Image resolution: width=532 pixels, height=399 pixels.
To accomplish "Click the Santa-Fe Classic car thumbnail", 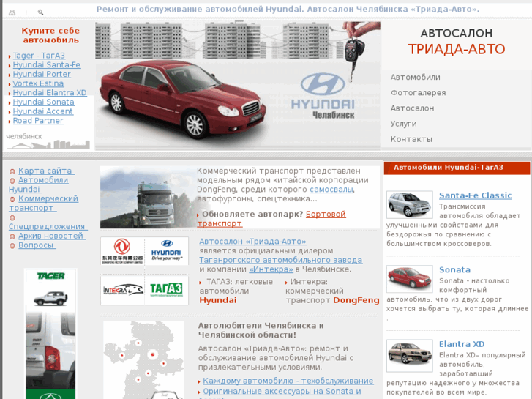I will [410, 204].
